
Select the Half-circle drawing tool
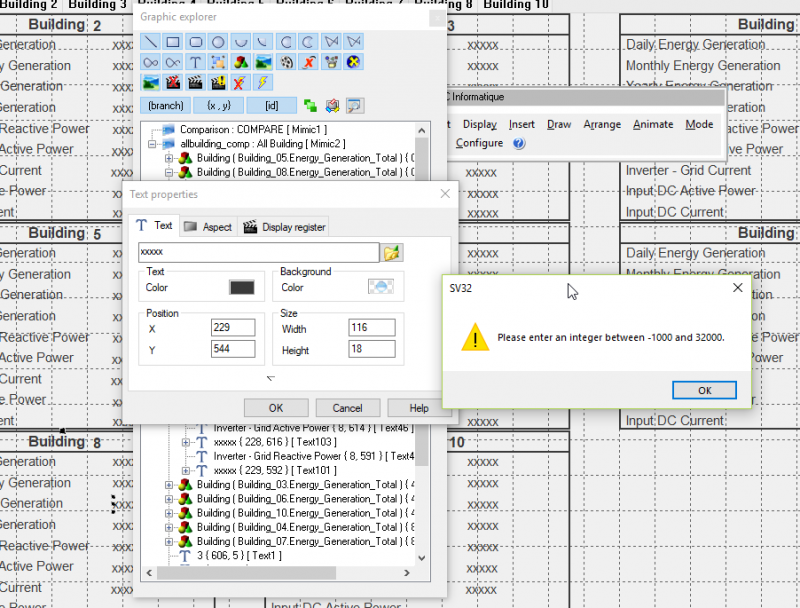pyautogui.click(x=240, y=42)
